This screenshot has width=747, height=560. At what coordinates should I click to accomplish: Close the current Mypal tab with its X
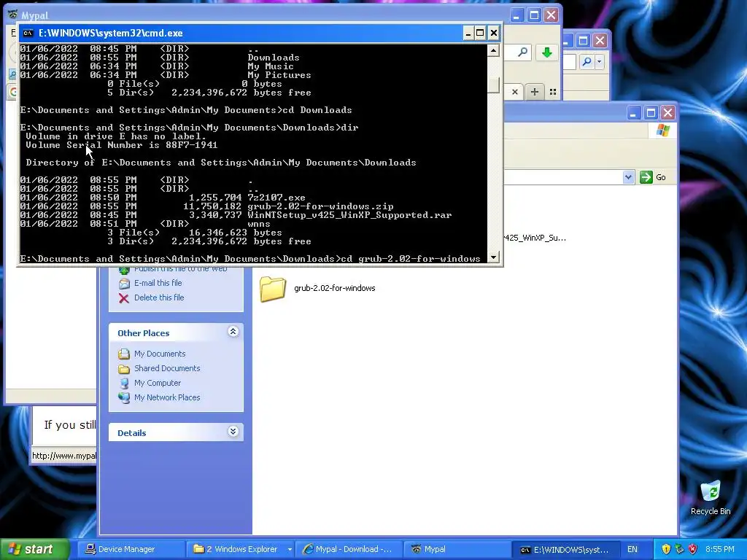(515, 92)
